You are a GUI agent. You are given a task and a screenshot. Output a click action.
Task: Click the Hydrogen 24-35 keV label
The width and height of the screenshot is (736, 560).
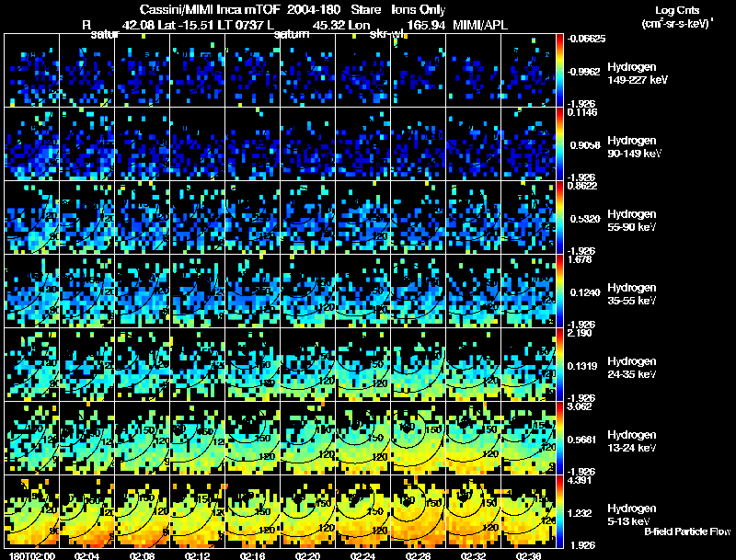click(631, 368)
